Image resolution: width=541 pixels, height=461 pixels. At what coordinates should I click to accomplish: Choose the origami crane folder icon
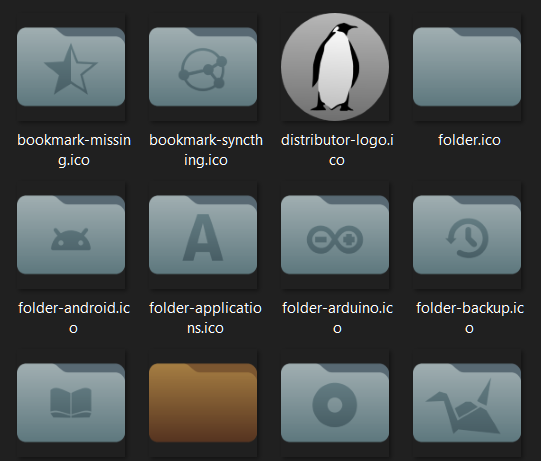coord(467,403)
